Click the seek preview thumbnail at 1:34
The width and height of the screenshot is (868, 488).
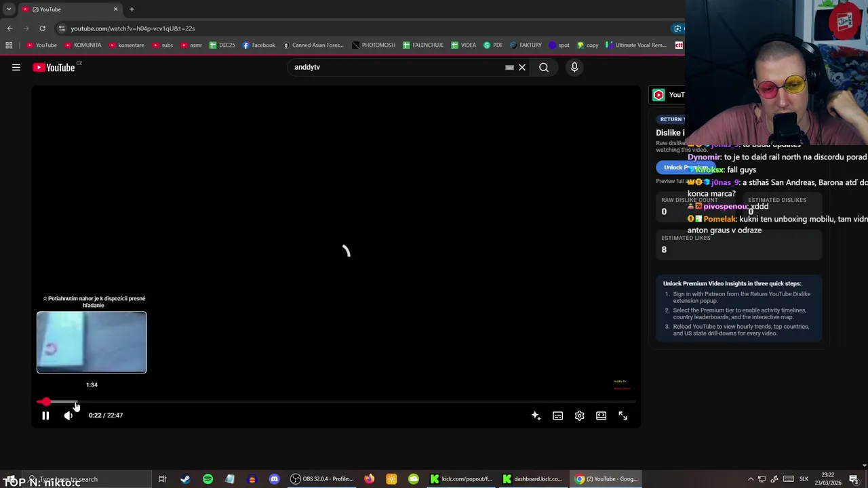pyautogui.click(x=92, y=342)
